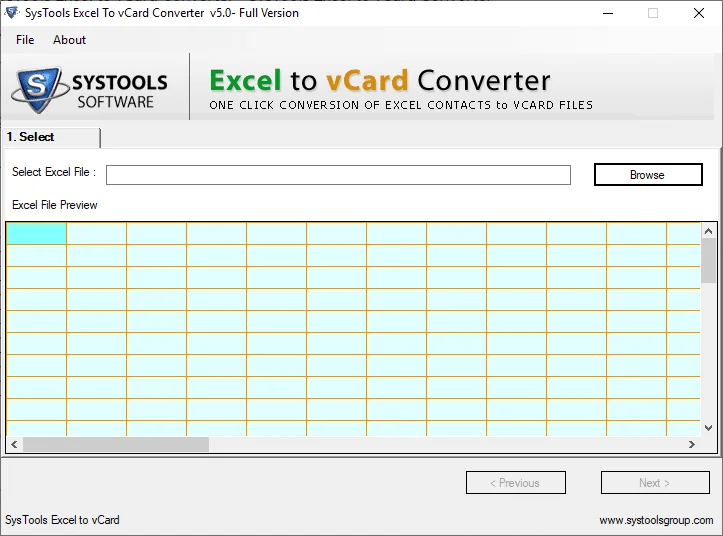Minimize the converter window

(608, 13)
